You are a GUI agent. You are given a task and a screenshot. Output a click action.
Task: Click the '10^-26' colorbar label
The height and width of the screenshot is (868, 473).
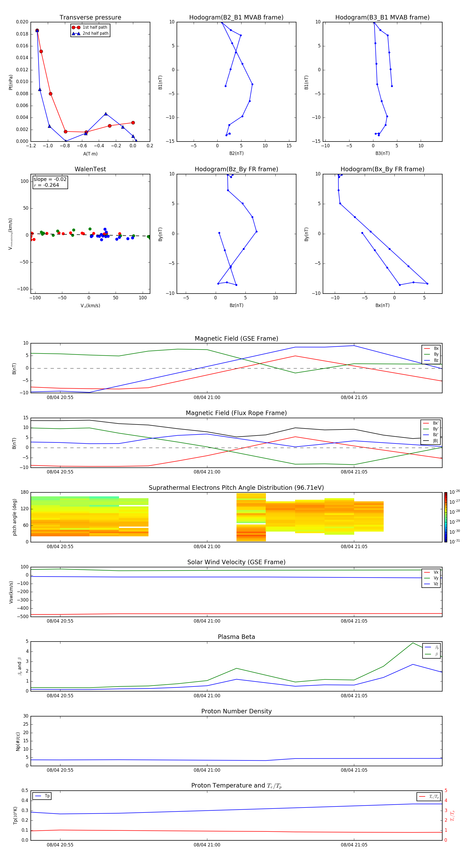(x=455, y=492)
